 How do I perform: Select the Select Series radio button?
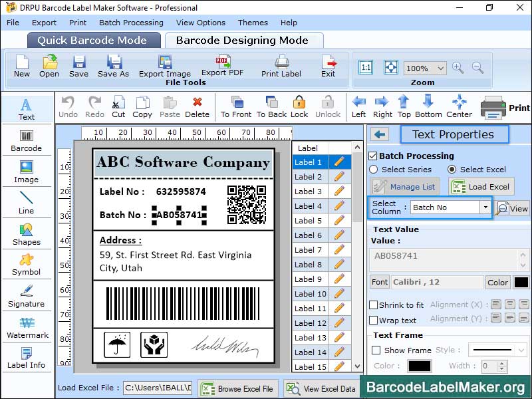coord(374,170)
